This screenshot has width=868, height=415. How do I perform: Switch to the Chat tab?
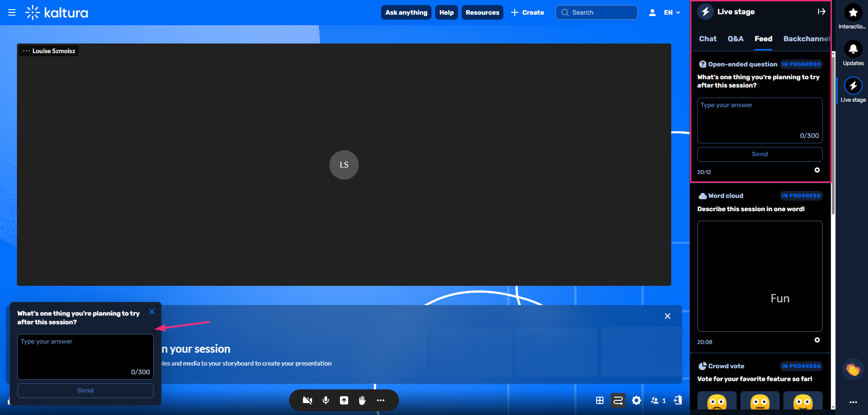click(x=707, y=39)
